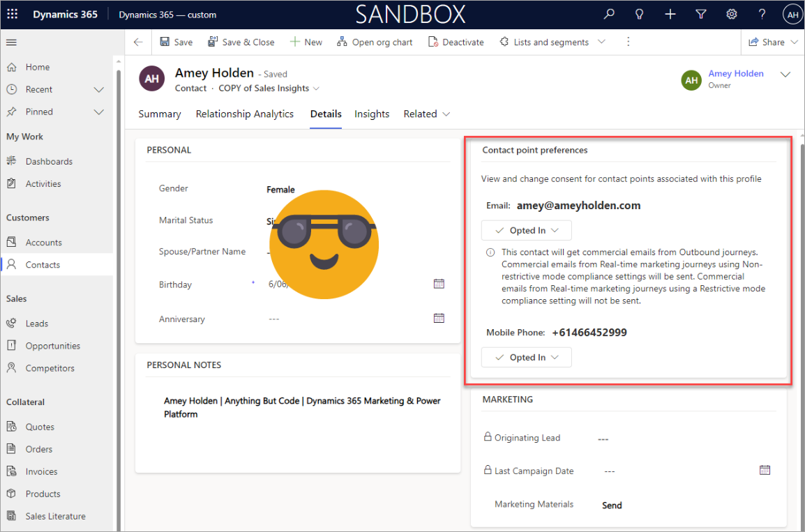Click the contact AH avatar image

click(x=151, y=79)
